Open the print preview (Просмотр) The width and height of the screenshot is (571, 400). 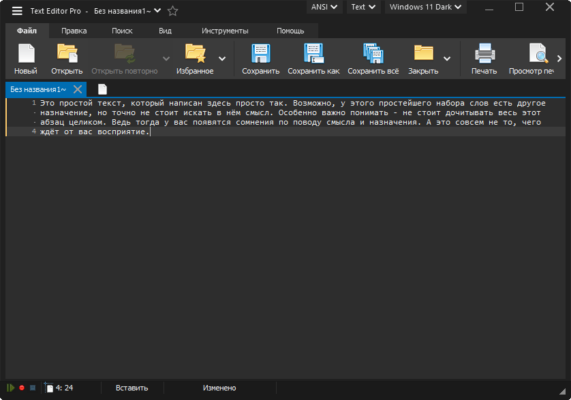[531, 59]
